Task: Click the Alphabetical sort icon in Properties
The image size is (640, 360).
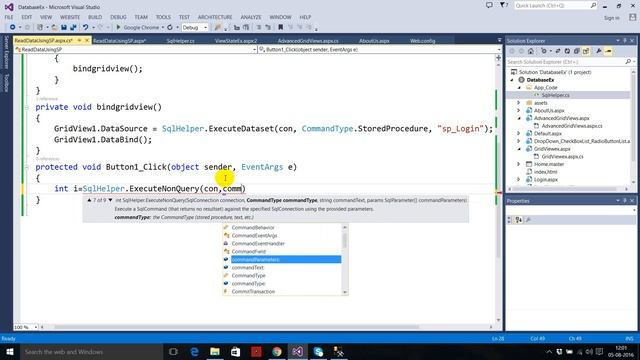Action: [x=519, y=220]
